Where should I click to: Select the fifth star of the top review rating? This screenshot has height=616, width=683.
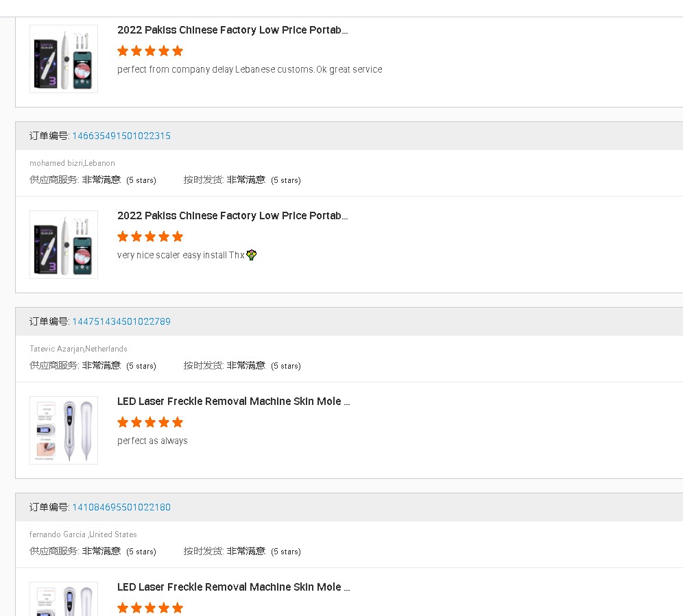click(178, 51)
